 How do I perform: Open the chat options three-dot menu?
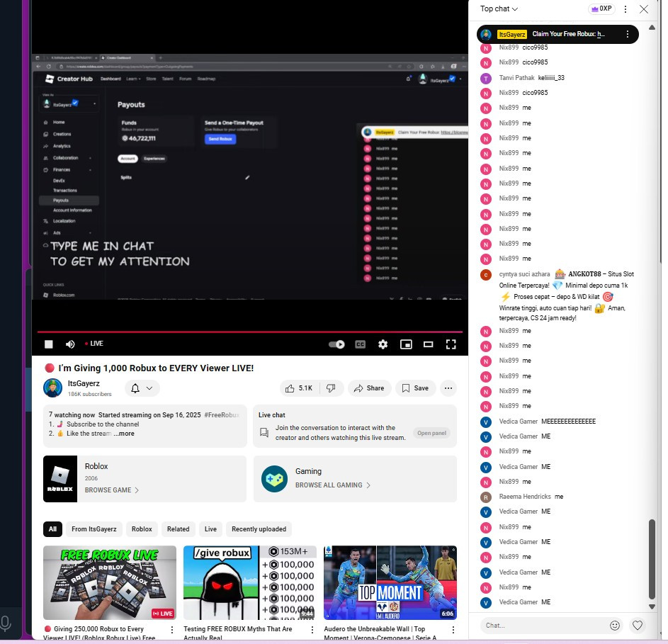pyautogui.click(x=625, y=9)
